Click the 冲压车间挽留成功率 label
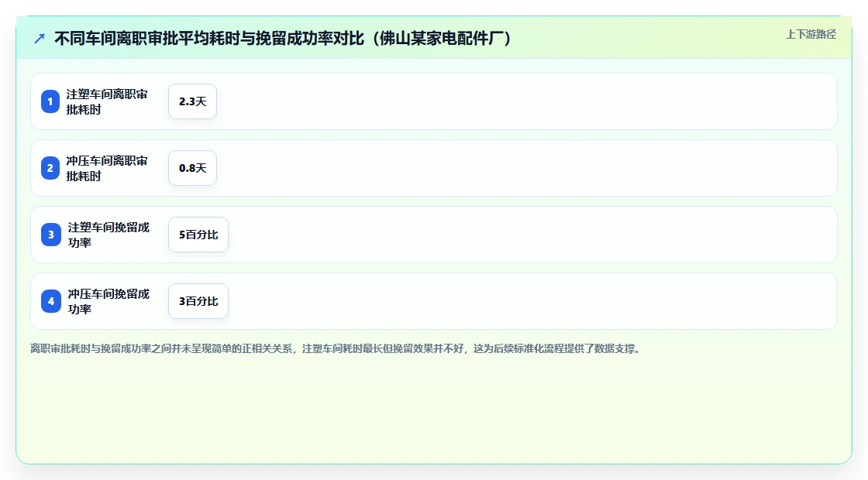The width and height of the screenshot is (868, 480). point(109,301)
